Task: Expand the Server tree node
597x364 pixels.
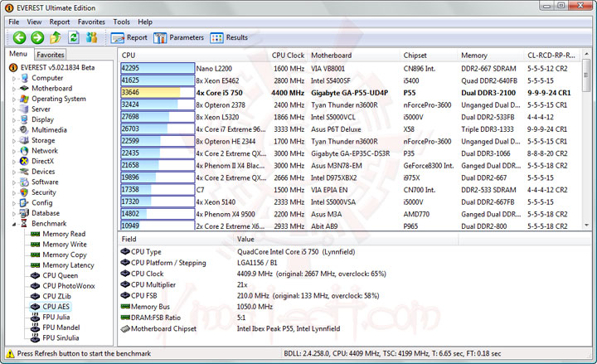Action: 14,110
